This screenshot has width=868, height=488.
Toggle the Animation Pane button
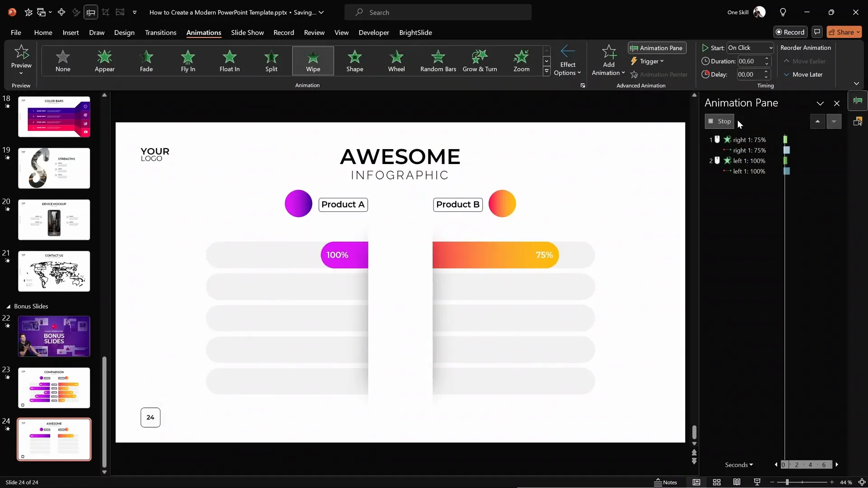click(x=657, y=48)
